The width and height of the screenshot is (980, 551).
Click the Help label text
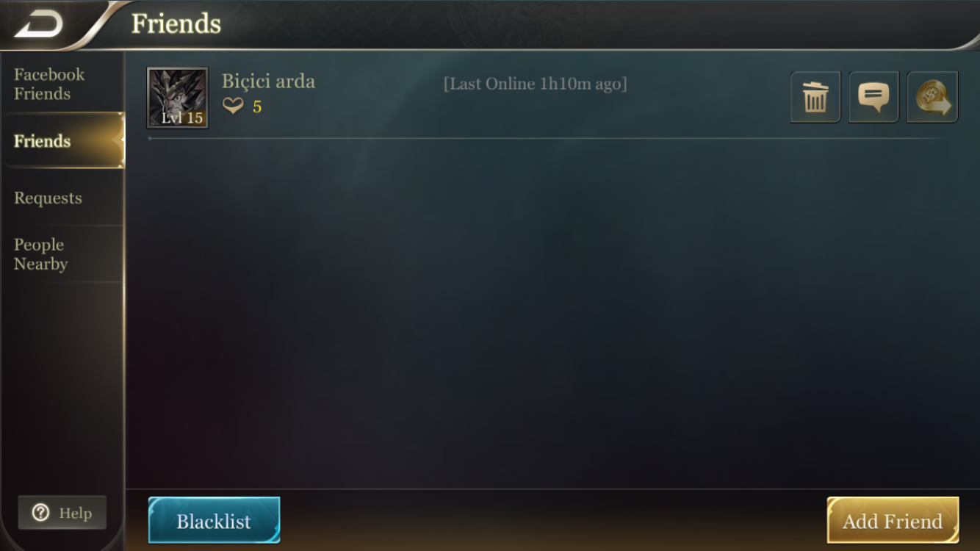pos(76,513)
